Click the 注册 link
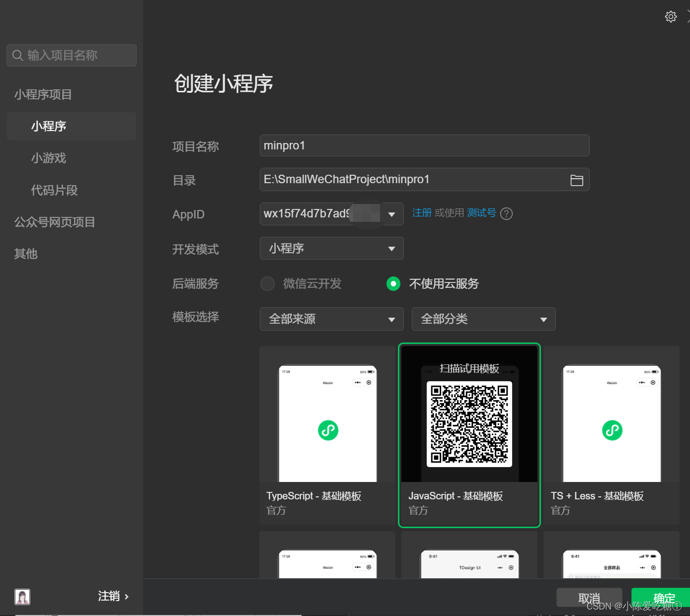Viewport: 690px width, 616px height. click(x=422, y=213)
